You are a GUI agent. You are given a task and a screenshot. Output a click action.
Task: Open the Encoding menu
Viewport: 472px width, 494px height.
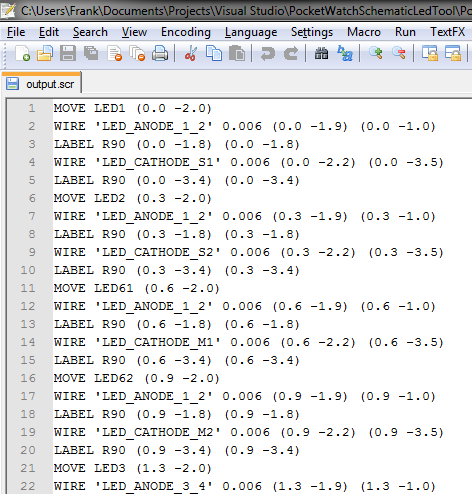(x=186, y=32)
